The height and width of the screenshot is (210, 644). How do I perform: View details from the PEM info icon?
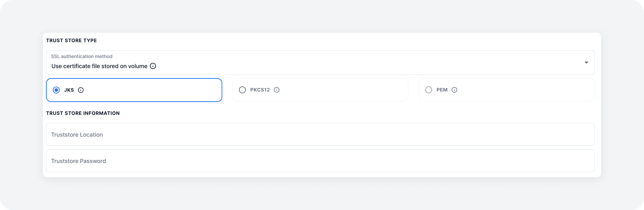(454, 90)
